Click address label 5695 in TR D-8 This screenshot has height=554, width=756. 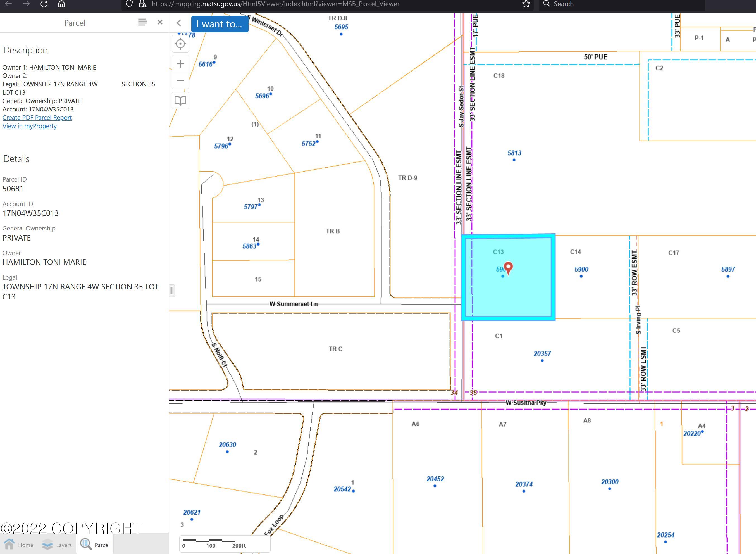point(341,27)
